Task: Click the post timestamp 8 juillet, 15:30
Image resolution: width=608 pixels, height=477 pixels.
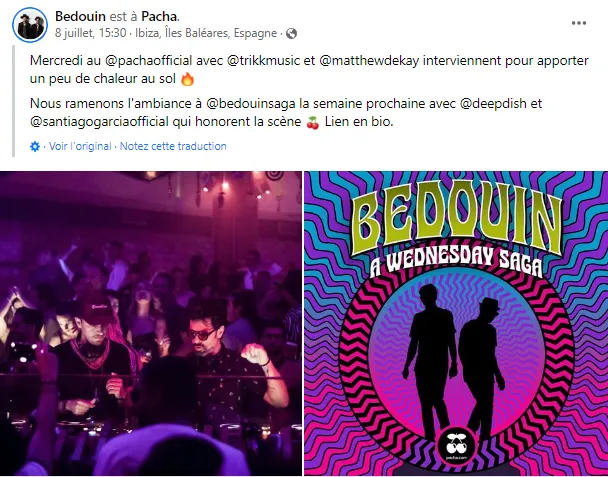Action: [x=90, y=33]
